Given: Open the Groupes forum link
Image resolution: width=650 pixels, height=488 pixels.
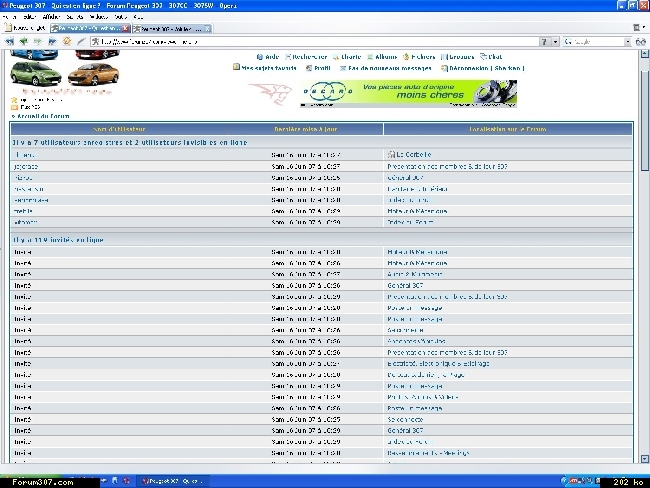Looking at the screenshot, I should 458,57.
